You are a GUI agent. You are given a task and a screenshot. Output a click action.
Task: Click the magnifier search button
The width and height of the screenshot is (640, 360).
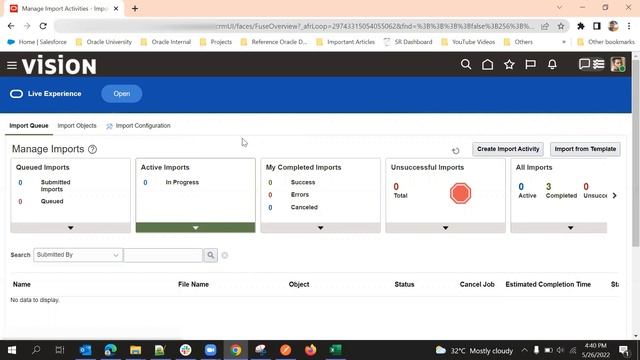[211, 255]
